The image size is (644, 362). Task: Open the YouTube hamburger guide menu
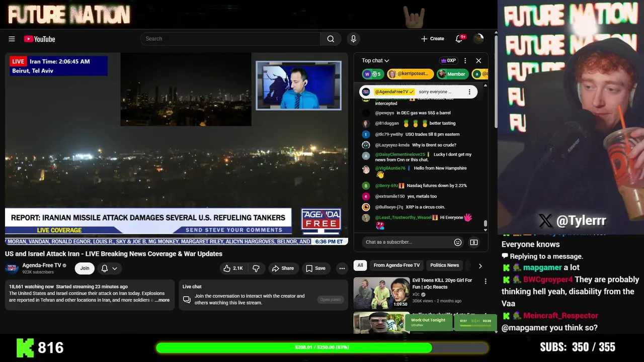pyautogui.click(x=12, y=39)
